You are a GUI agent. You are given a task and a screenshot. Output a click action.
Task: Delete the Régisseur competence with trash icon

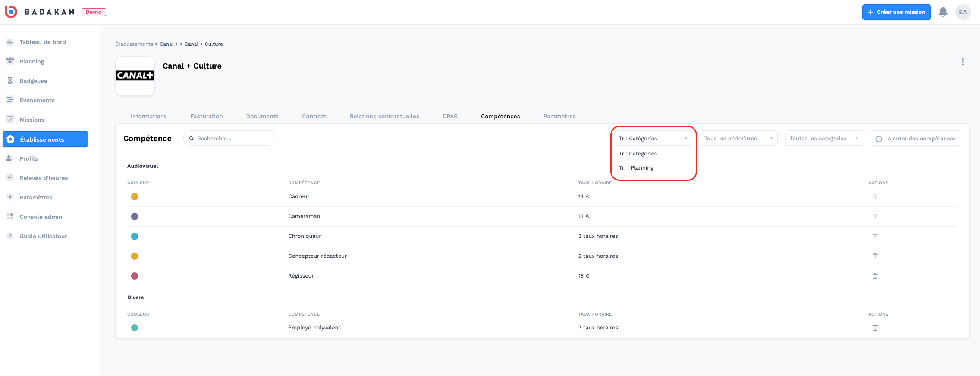(x=875, y=276)
